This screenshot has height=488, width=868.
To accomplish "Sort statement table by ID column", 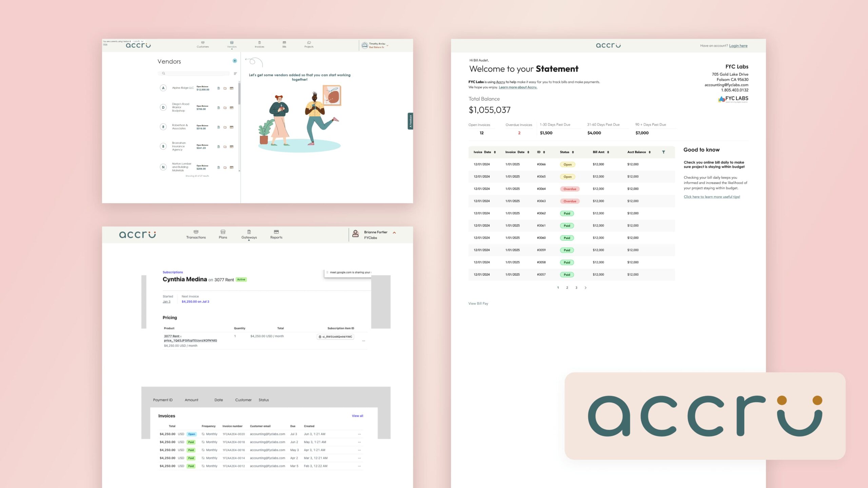I will [541, 152].
